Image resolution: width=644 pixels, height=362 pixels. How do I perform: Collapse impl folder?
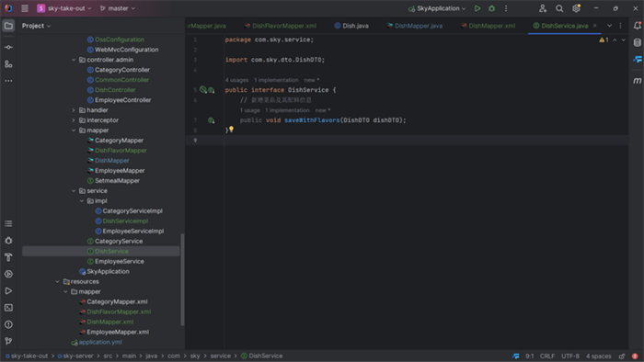[81, 201]
